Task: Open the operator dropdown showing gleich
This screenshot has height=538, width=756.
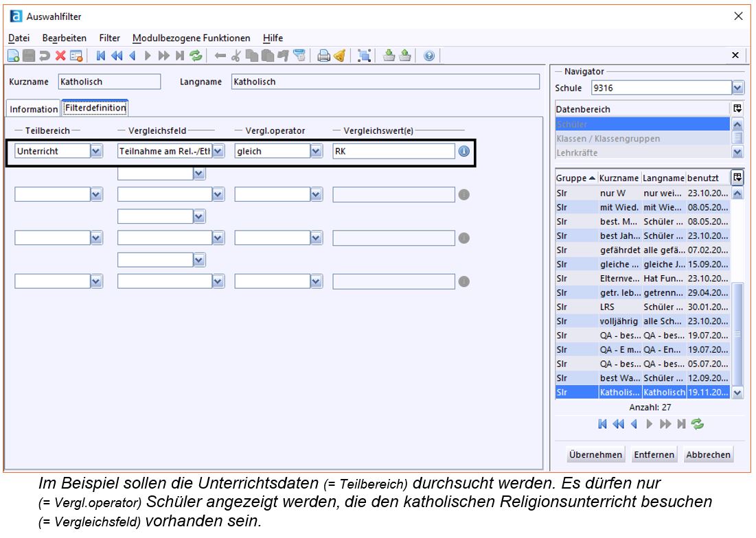Action: 317,151
